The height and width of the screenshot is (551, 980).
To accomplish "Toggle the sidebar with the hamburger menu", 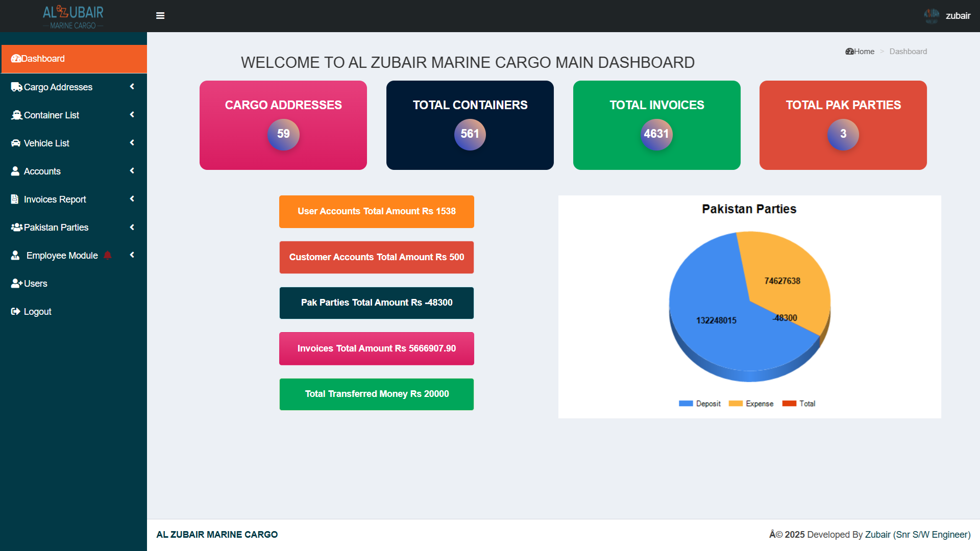I will (x=160, y=16).
